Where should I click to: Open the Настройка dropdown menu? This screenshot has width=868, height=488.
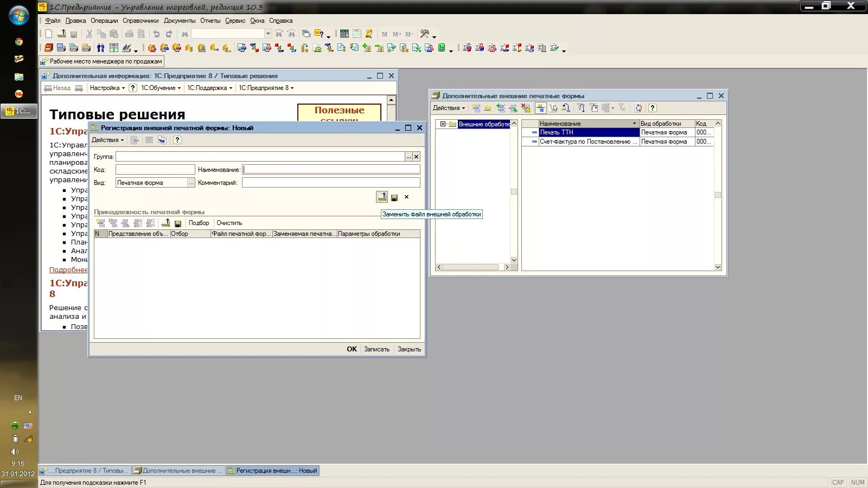pyautogui.click(x=107, y=88)
